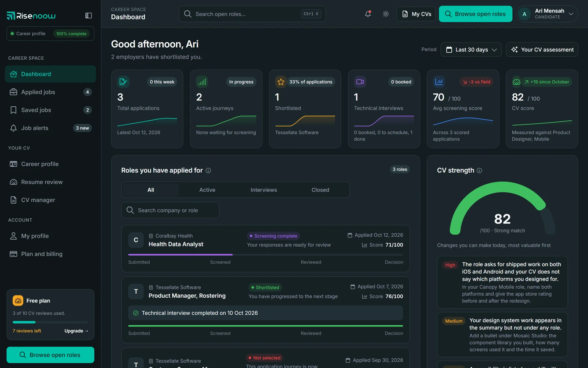The height and width of the screenshot is (368, 588).
Task: Focus the Search open roles field
Action: pyautogui.click(x=252, y=14)
